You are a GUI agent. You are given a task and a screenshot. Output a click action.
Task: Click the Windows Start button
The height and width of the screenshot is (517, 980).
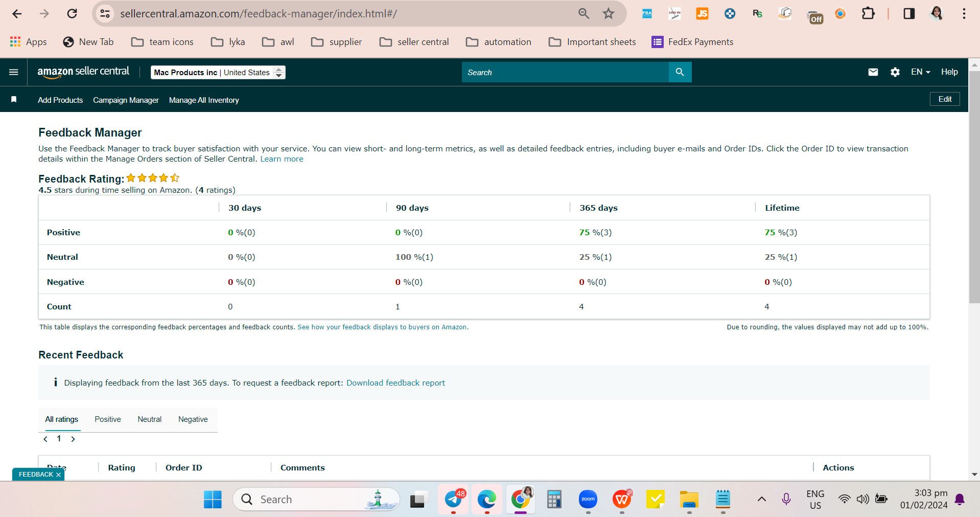click(213, 499)
